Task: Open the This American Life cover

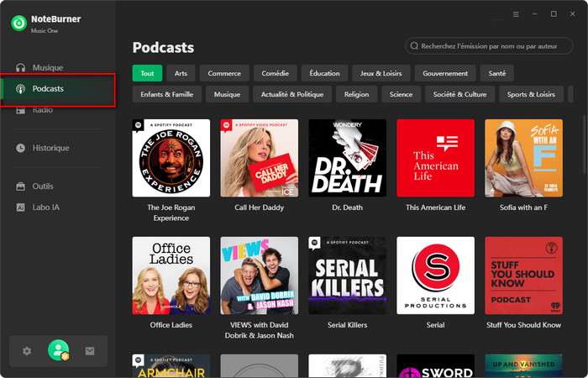Action: [x=435, y=158]
